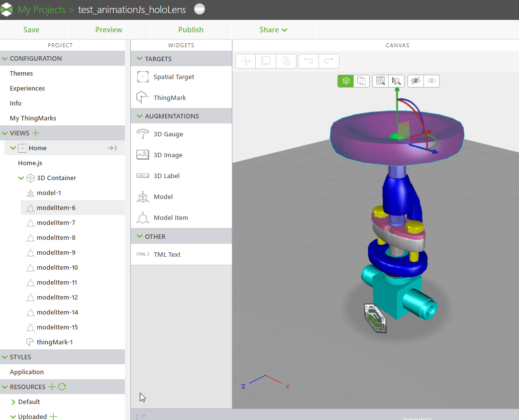Image resolution: width=519 pixels, height=420 pixels.
Task: Click the Redo arrow icon
Action: point(328,61)
